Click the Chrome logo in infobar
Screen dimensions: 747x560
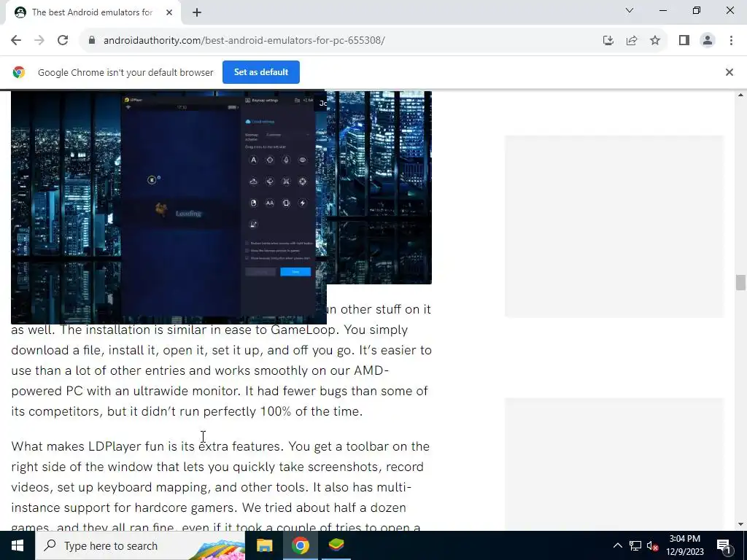point(19,72)
